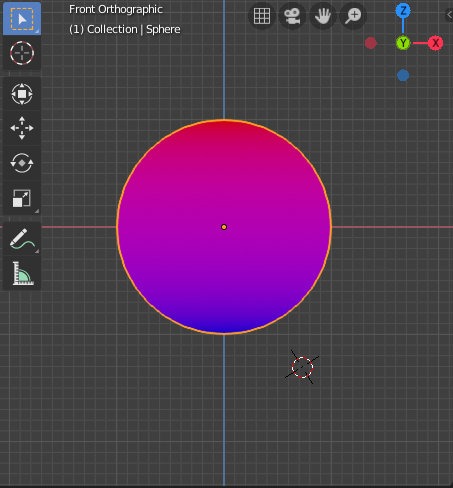Choose the Transform tool
The image size is (453, 488).
[x=22, y=94]
